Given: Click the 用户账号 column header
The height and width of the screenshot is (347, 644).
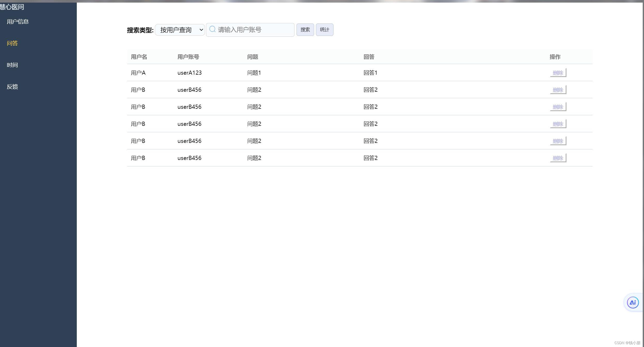Looking at the screenshot, I should 188,57.
